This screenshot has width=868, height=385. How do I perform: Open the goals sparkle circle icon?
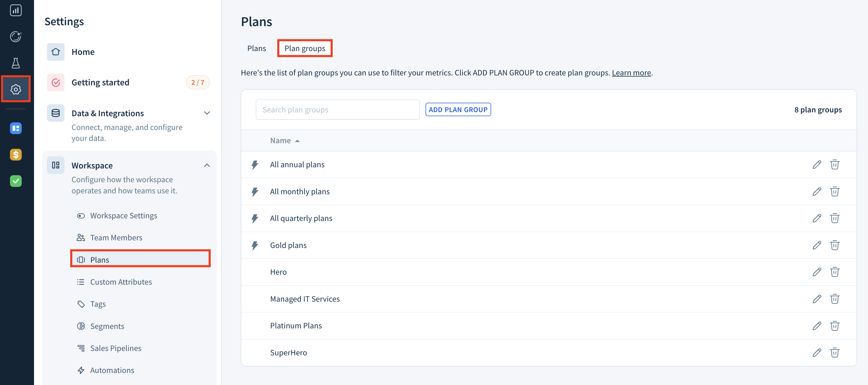tap(16, 36)
